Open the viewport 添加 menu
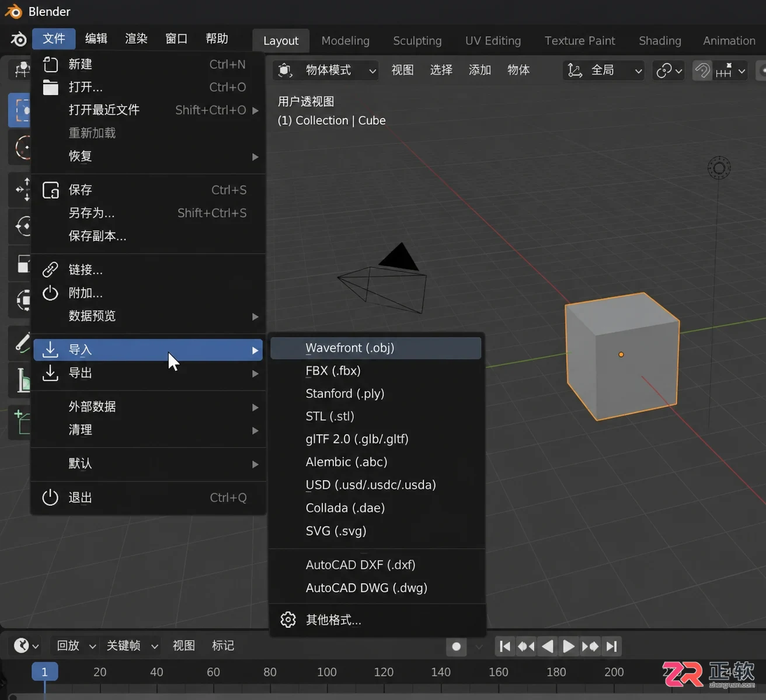This screenshot has width=766, height=700. pos(480,70)
